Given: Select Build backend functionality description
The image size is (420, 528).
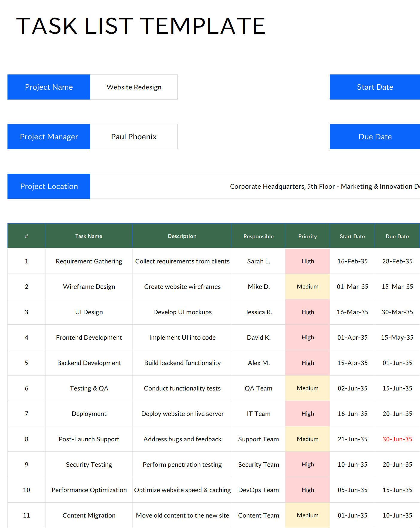Looking at the screenshot, I should tap(182, 363).
